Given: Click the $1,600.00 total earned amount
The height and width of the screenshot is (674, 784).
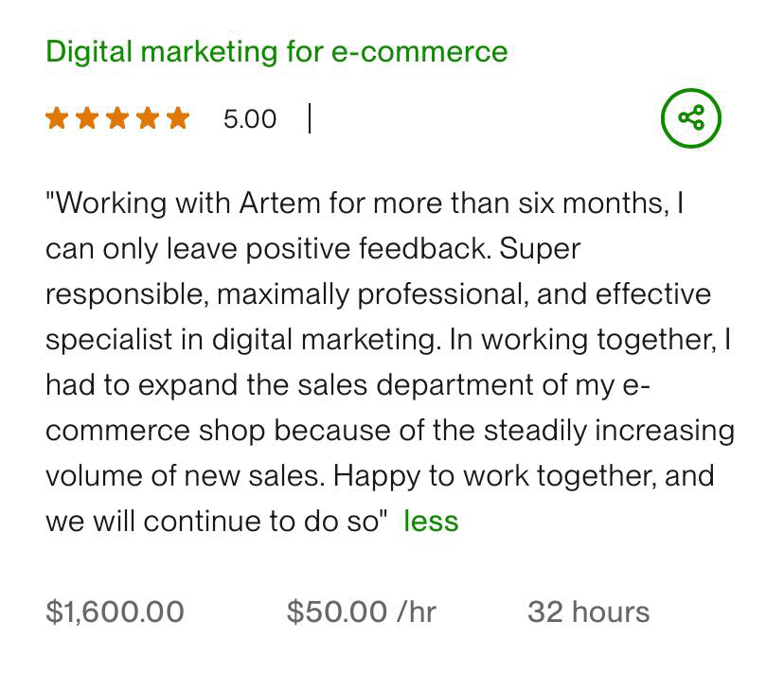Looking at the screenshot, I should point(115,612).
